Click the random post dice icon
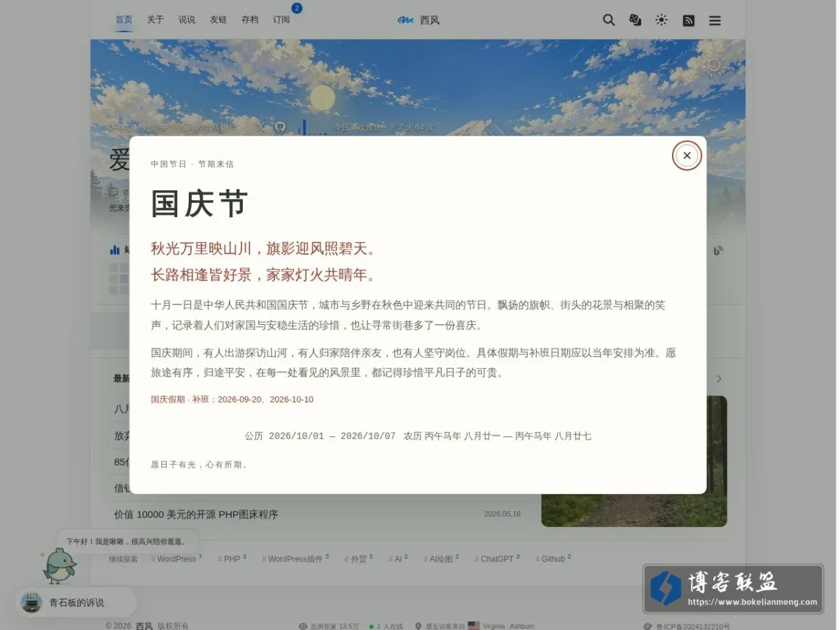Viewport: 840px width, 630px height. [635, 20]
